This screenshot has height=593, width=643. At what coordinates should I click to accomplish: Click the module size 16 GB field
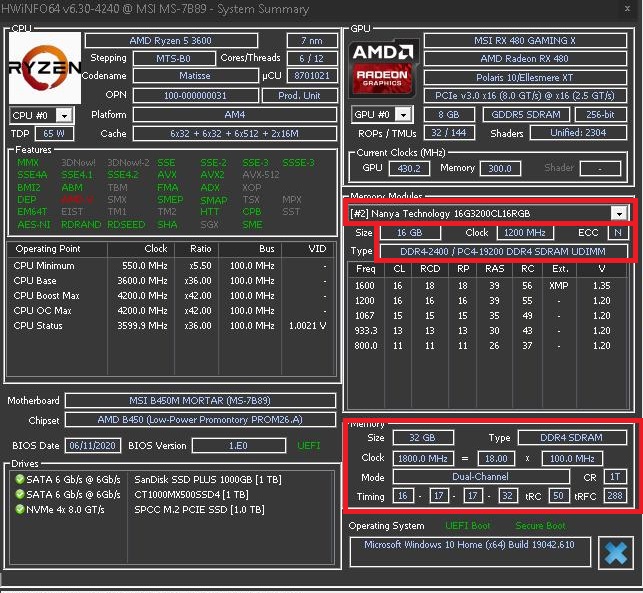(x=410, y=233)
